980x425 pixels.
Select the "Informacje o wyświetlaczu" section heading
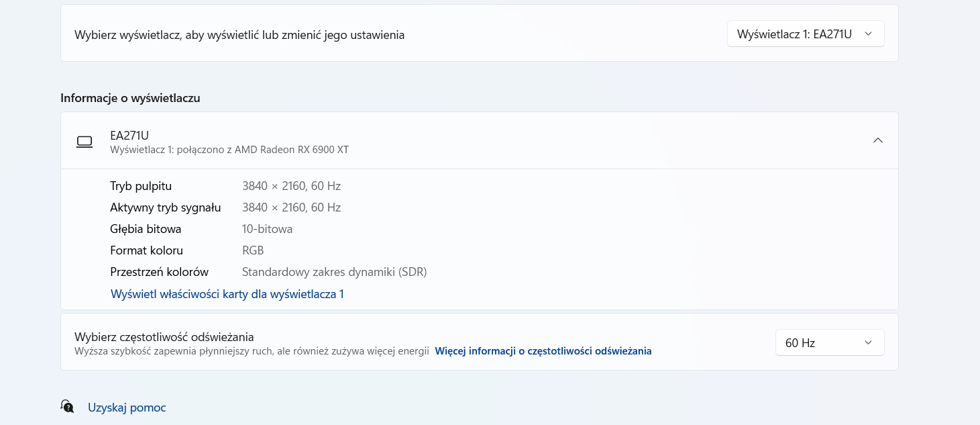click(x=130, y=98)
